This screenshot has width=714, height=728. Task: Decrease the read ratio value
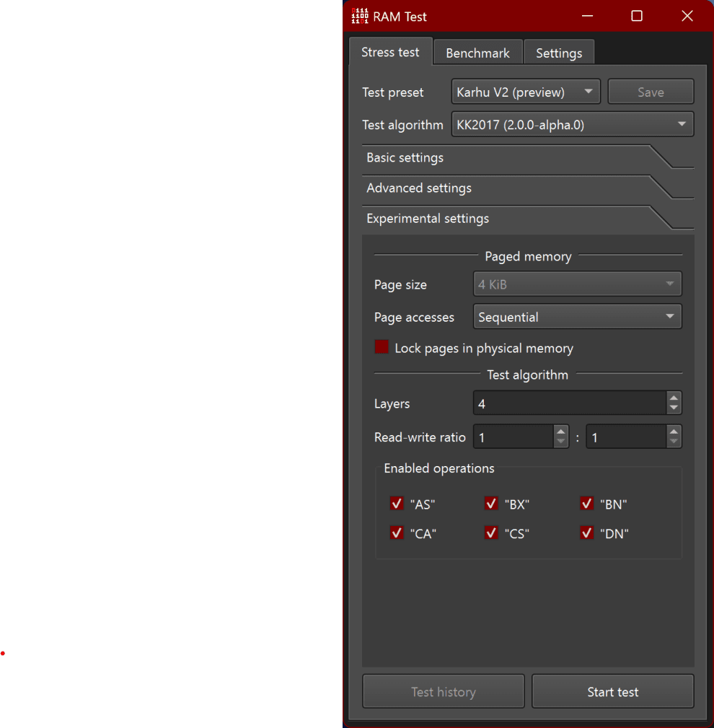click(x=561, y=442)
